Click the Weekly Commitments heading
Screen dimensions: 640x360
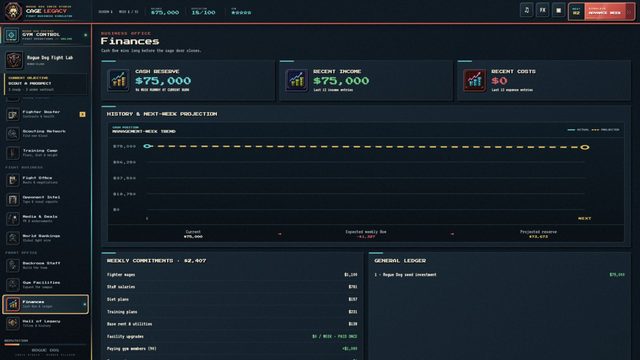point(156,260)
